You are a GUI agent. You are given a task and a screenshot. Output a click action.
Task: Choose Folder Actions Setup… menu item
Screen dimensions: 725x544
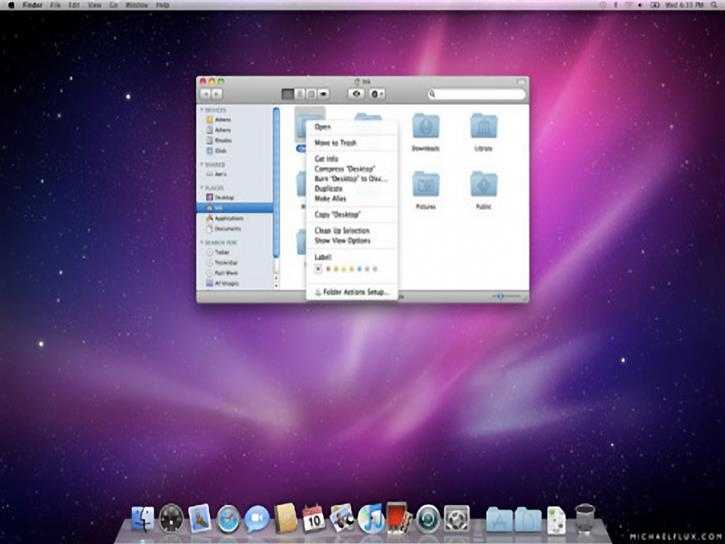352,292
